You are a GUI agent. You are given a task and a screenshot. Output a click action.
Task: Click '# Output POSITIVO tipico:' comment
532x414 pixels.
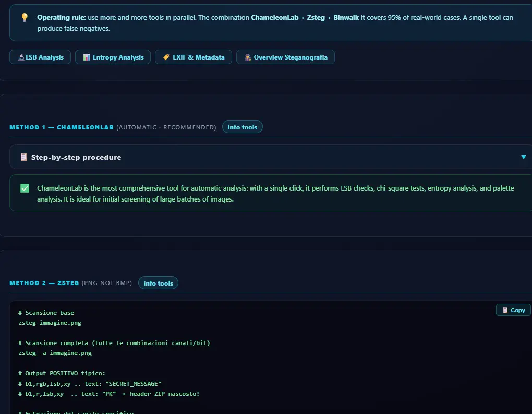pos(62,373)
